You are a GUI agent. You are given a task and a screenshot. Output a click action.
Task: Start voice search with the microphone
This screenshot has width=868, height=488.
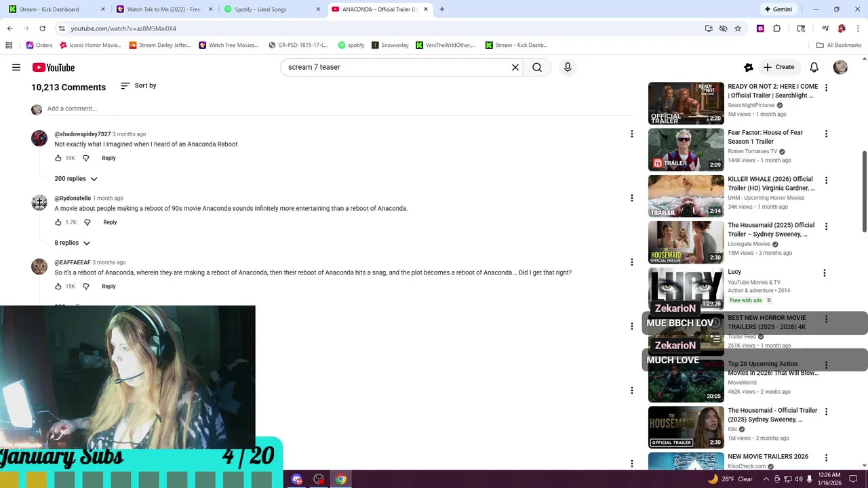[x=568, y=67]
